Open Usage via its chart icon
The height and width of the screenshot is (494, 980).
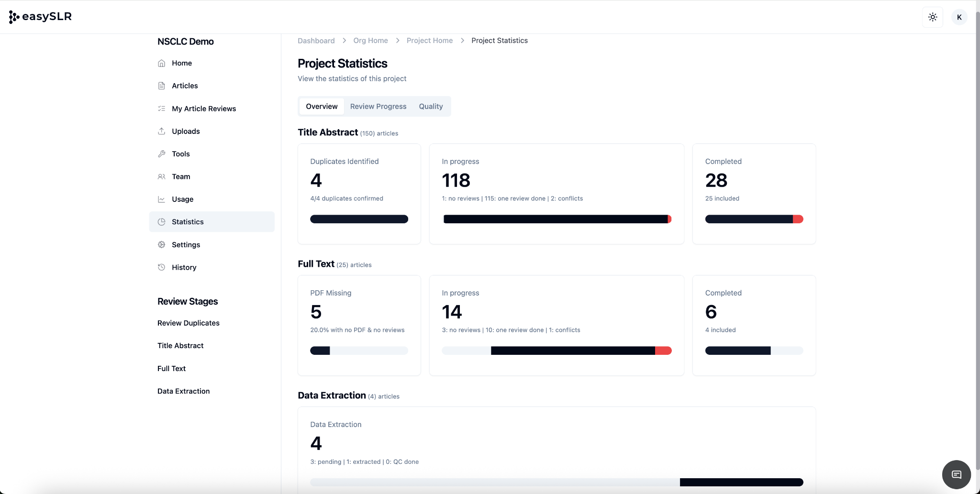[x=162, y=199]
